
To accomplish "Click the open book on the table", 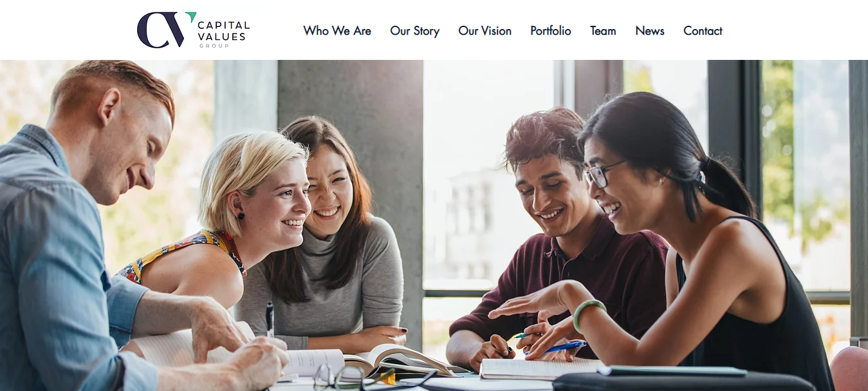I will pyautogui.click(x=380, y=361).
